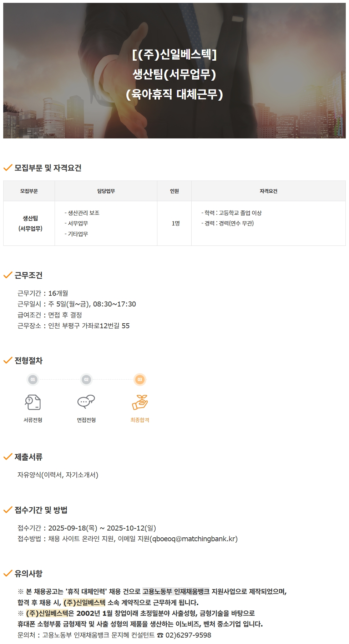Click the handshake banner image
This screenshot has height=644, width=349.
click(x=174, y=71)
